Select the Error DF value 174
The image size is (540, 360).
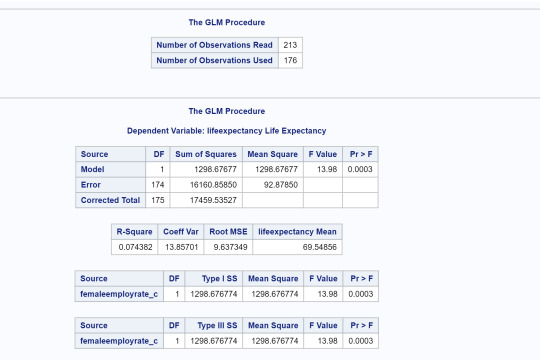click(x=157, y=185)
